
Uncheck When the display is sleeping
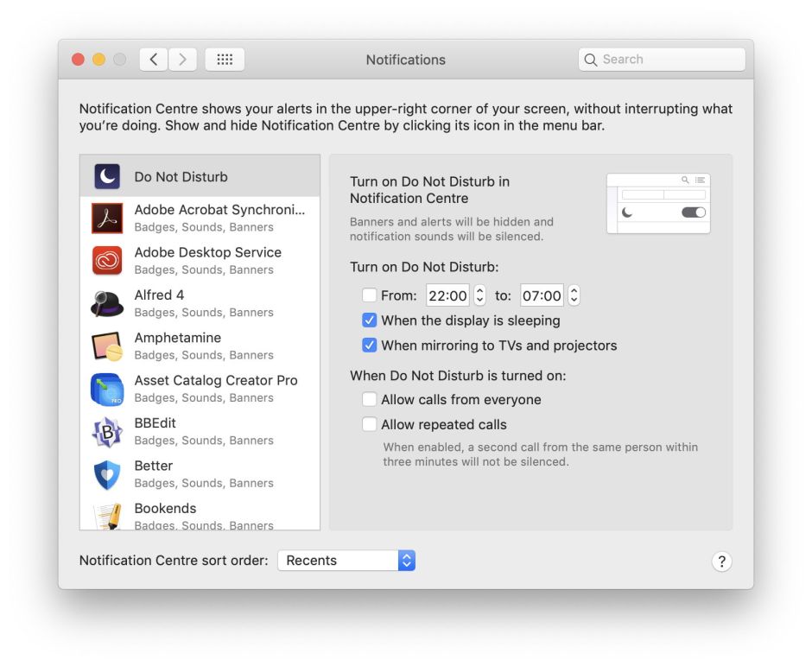point(370,320)
